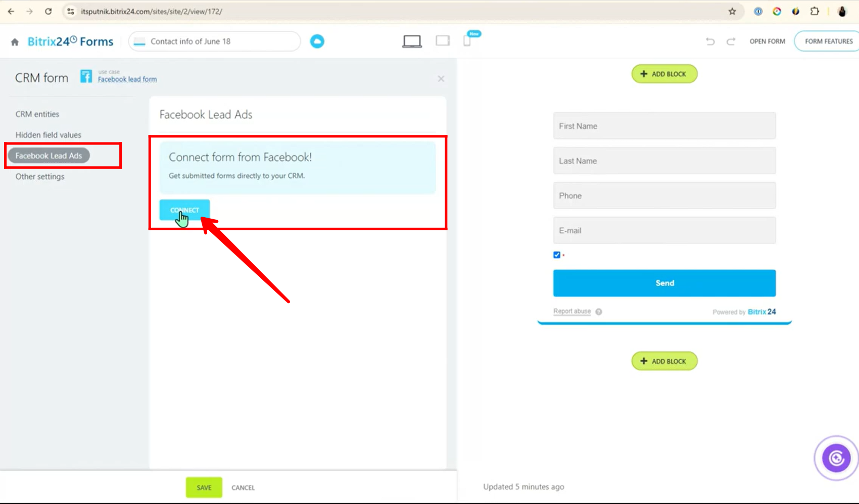Click the Send button
The width and height of the screenshot is (859, 504).
(664, 283)
